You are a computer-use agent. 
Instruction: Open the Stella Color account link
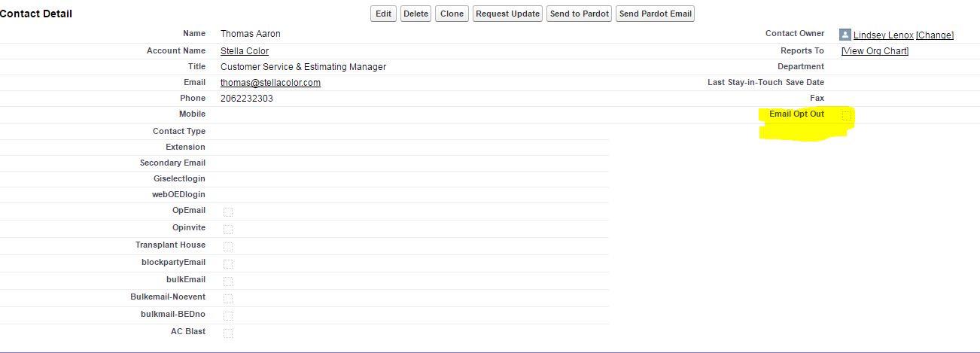245,51
